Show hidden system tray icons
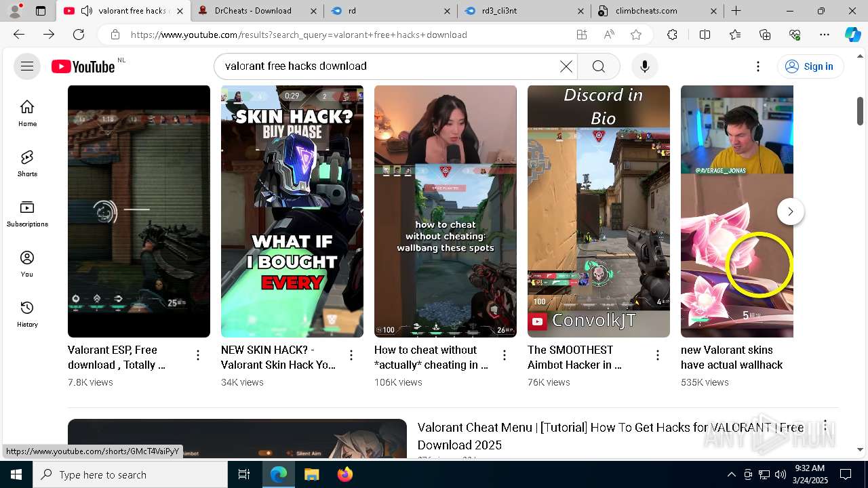 [x=731, y=474]
